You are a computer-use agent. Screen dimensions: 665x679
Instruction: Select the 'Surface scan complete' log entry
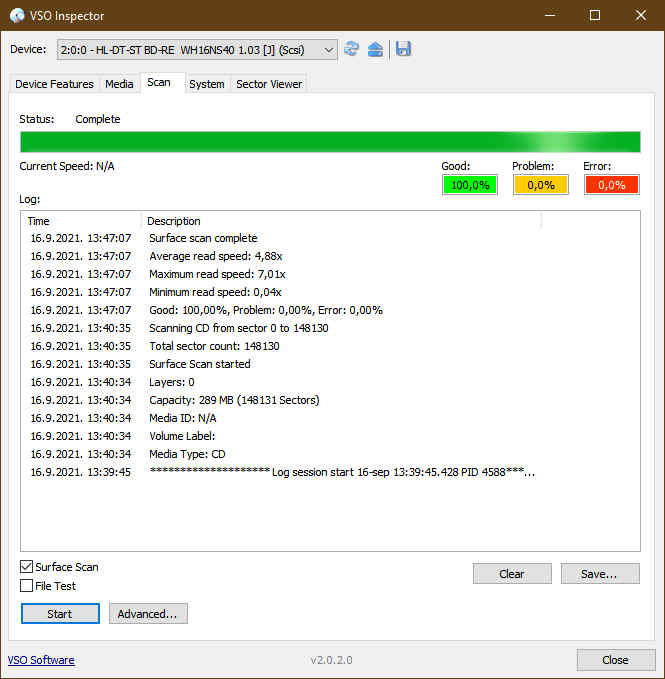[x=203, y=238]
